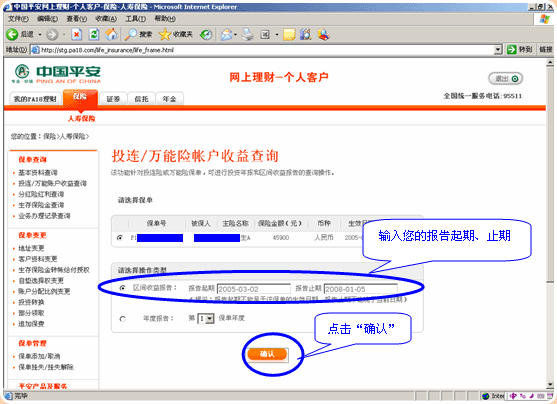Open the Mail icon dropdown arrow
557x404 pixels.
[235, 34]
